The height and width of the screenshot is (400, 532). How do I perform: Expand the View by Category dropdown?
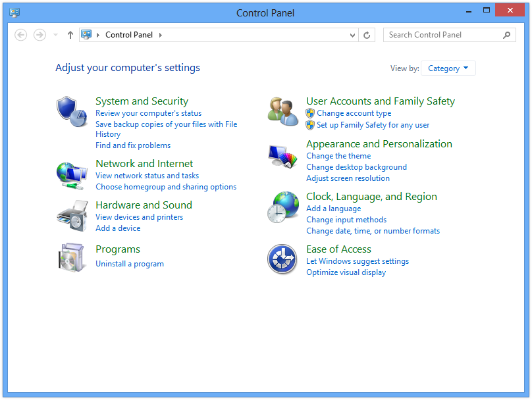(x=448, y=68)
